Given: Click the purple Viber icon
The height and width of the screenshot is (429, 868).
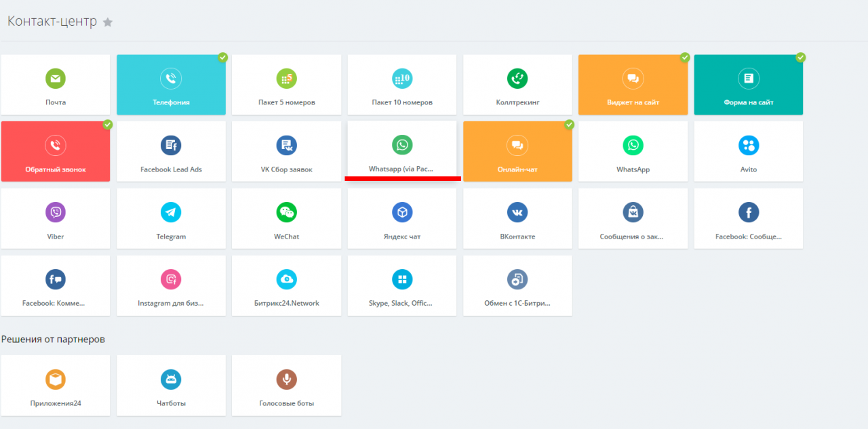Looking at the screenshot, I should click(56, 212).
